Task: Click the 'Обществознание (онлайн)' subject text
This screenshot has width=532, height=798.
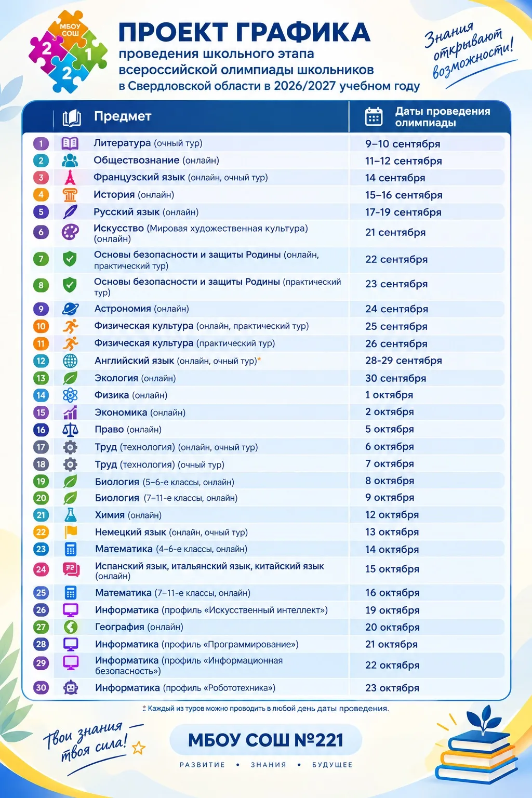Action: tap(156, 161)
